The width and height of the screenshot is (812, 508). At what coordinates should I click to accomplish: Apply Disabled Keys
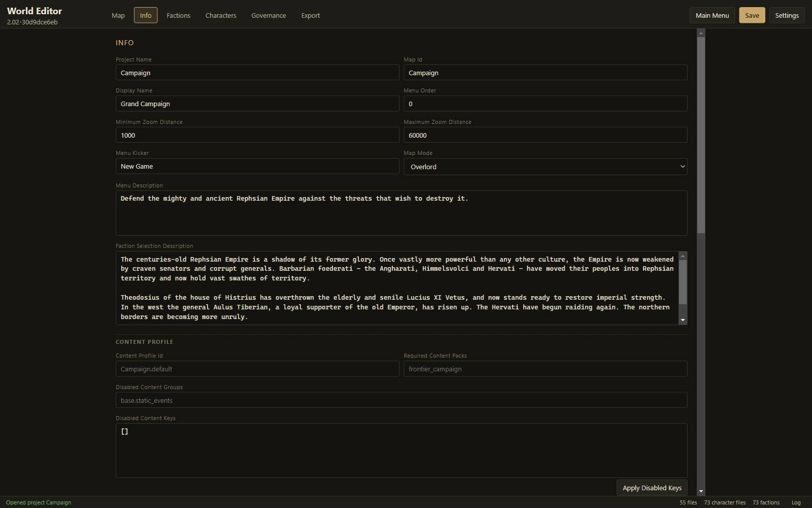coord(652,488)
